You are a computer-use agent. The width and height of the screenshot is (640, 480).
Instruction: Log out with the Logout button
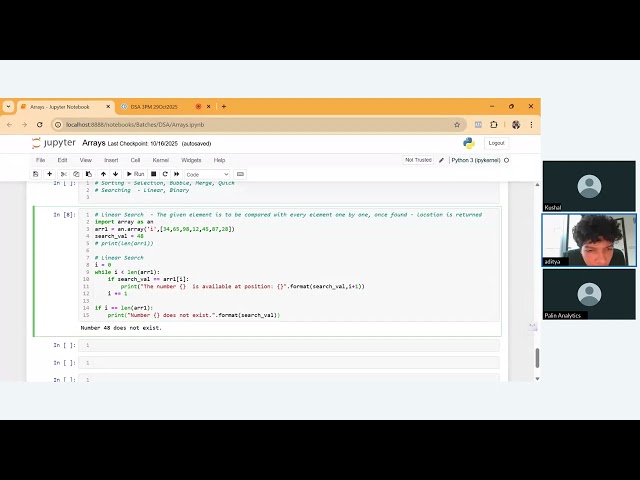pyautogui.click(x=496, y=143)
